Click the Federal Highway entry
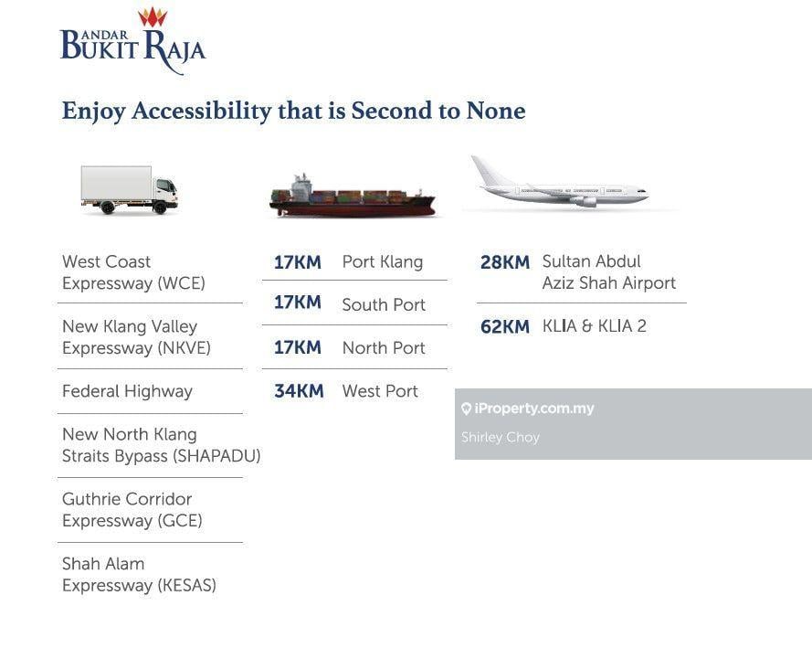The width and height of the screenshot is (812, 648). (127, 391)
